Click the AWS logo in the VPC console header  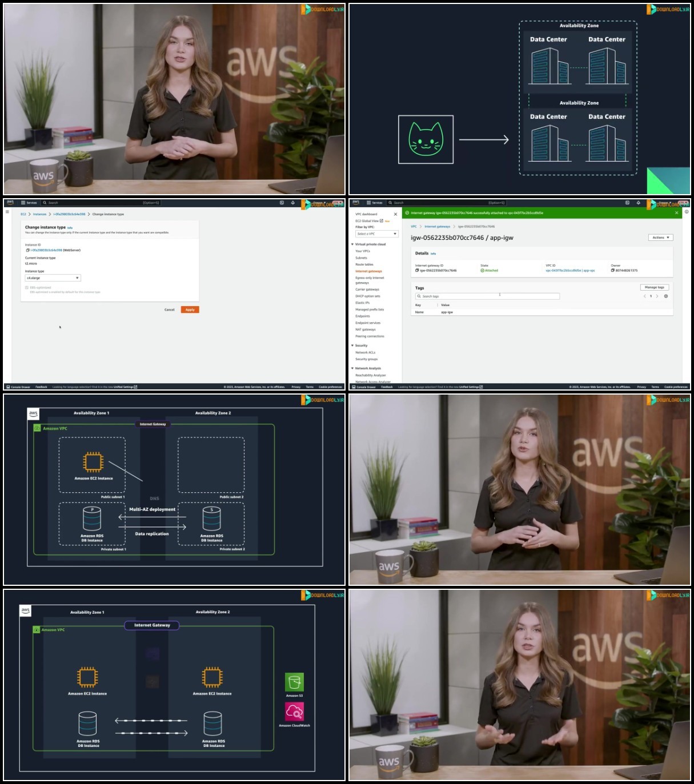click(x=356, y=203)
